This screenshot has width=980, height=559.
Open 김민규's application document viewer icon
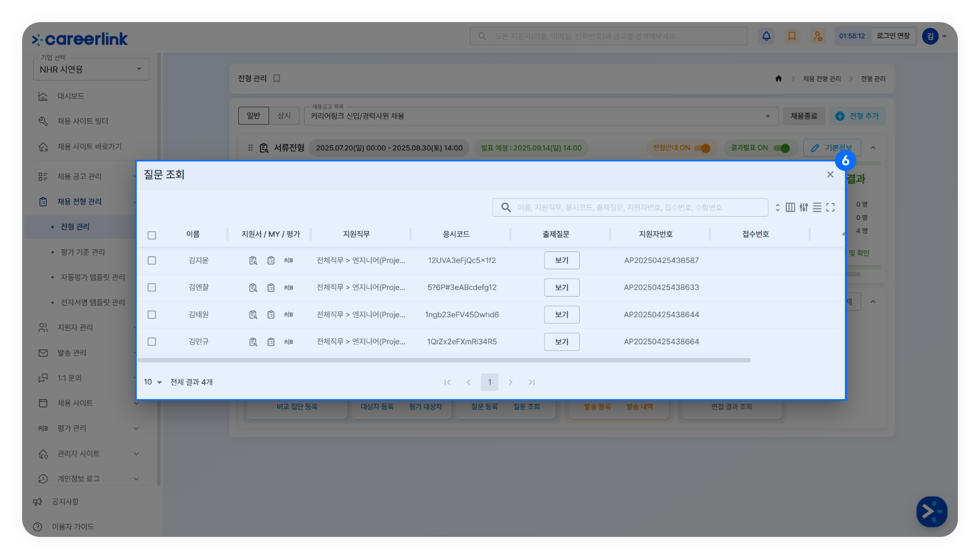[253, 342]
